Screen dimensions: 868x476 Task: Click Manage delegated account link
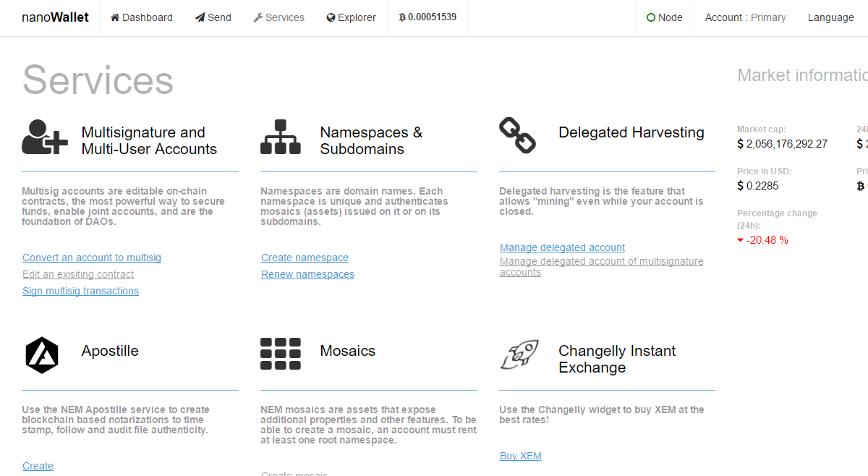[562, 247]
